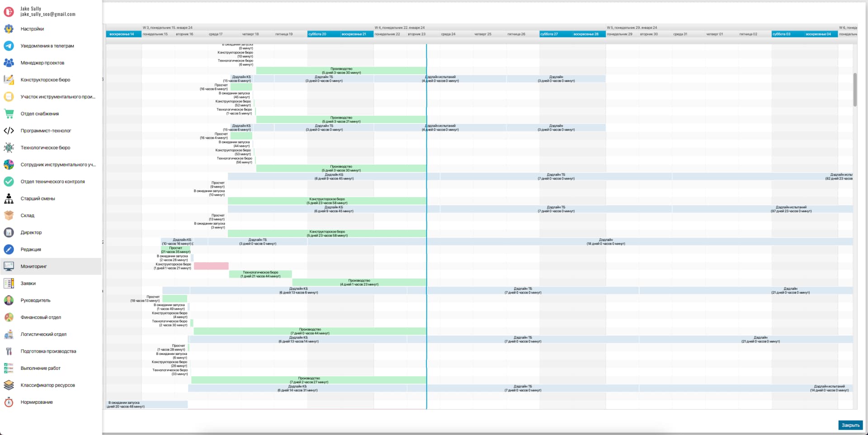
Task: Click the Programmer-technologist code brackets icon
Action: pyautogui.click(x=9, y=131)
